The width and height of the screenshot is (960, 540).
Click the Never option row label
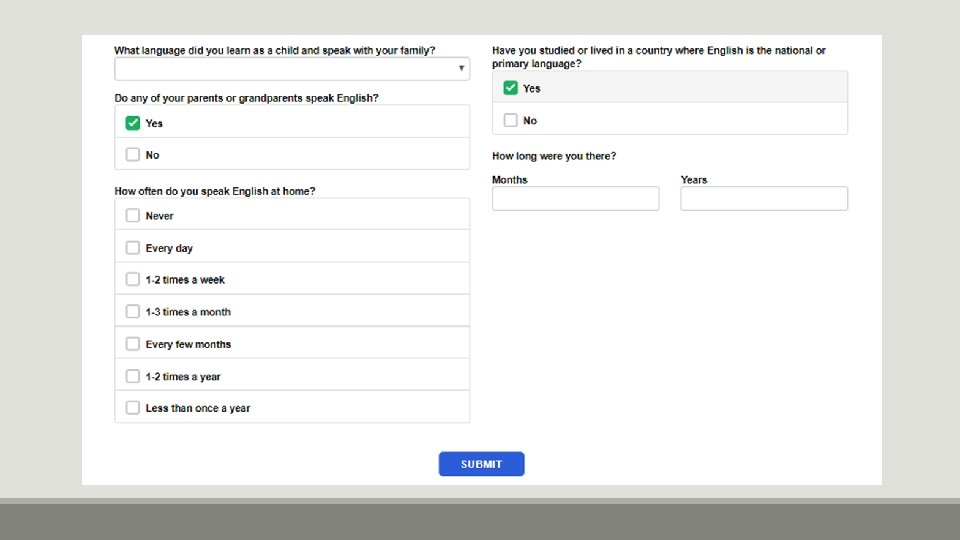pos(159,216)
